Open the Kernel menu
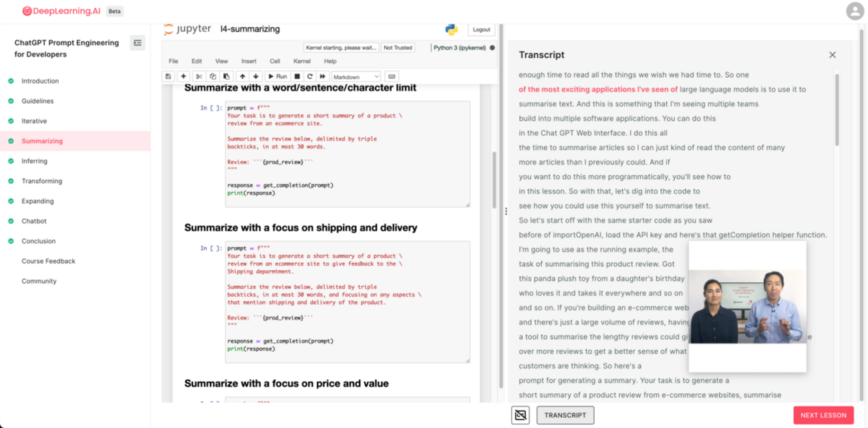 (302, 61)
